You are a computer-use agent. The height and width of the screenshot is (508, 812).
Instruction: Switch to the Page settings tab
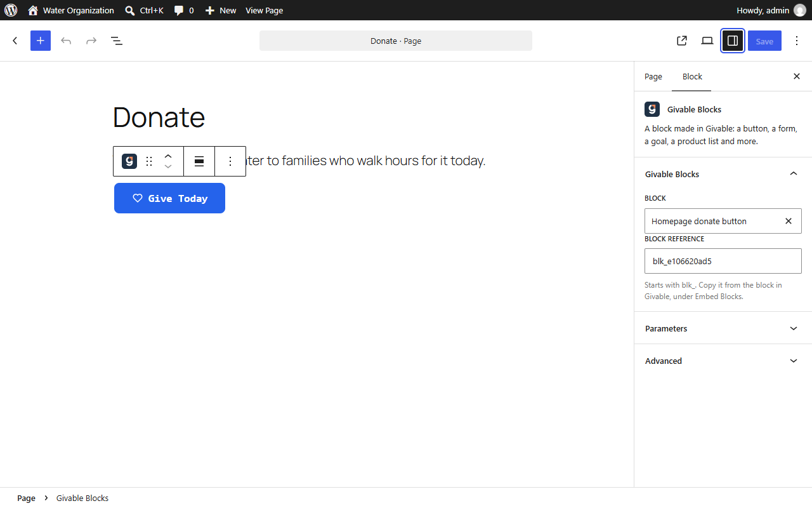click(653, 76)
